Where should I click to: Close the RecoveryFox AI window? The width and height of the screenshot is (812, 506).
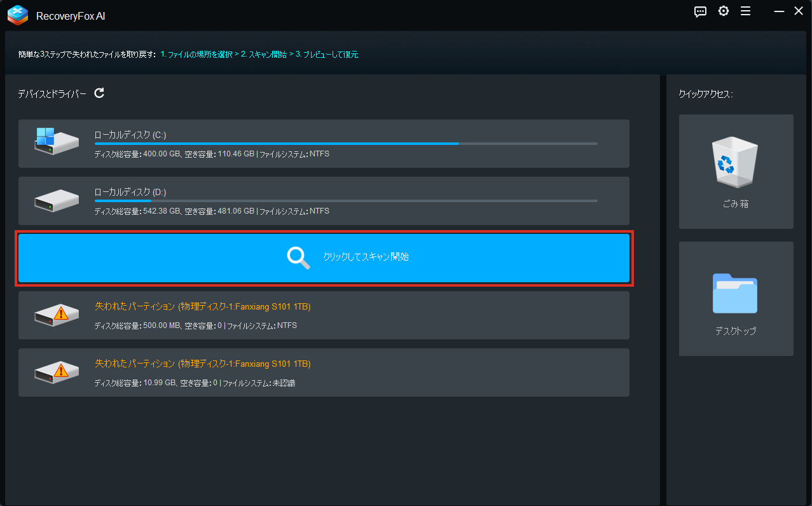(799, 11)
